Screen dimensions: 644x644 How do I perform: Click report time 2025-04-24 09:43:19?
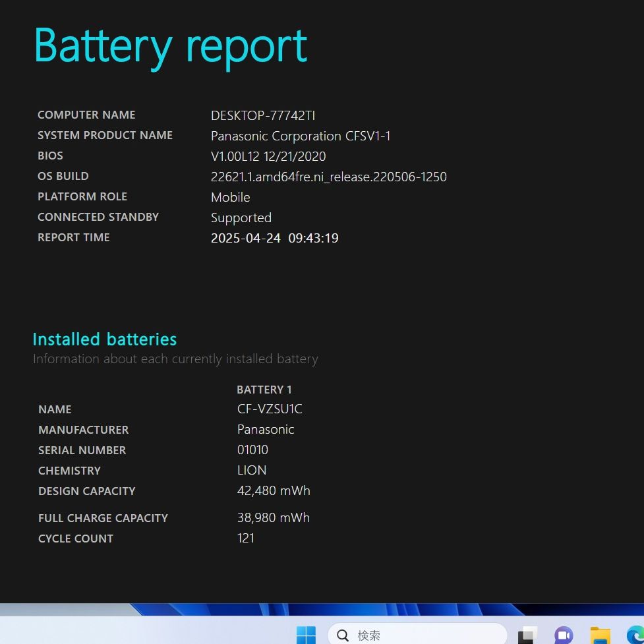(x=274, y=238)
